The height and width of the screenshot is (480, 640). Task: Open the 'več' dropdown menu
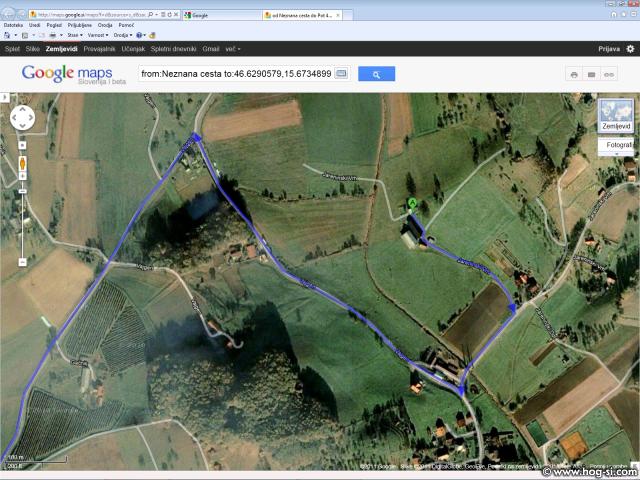[x=232, y=48]
